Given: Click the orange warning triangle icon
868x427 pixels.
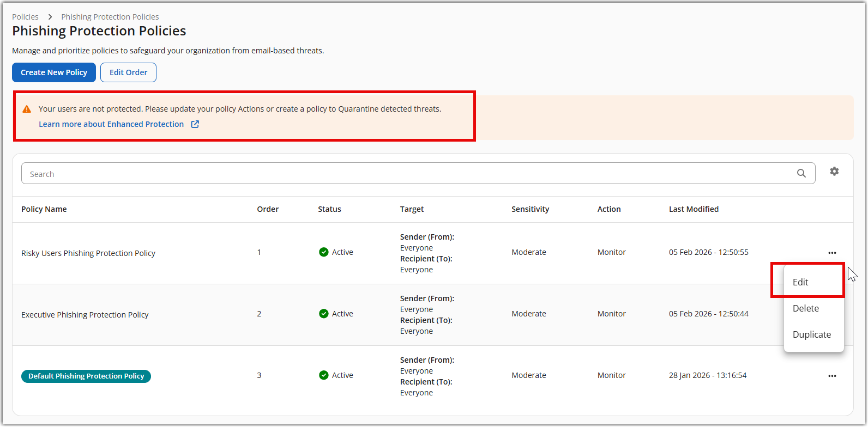Looking at the screenshot, I should 27,109.
